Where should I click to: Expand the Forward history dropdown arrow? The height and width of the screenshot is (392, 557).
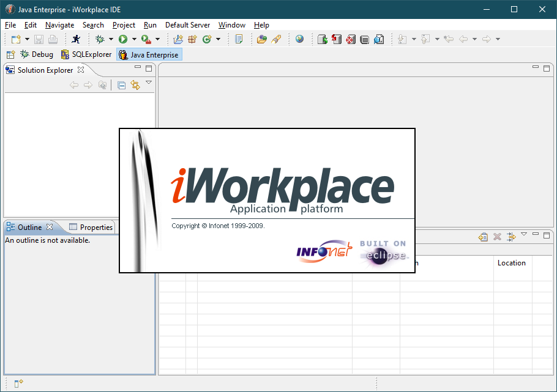(498, 39)
